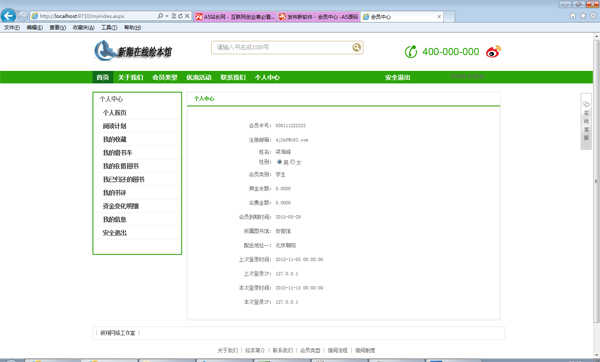Switch to the A5站长网 browser tab

(x=235, y=16)
